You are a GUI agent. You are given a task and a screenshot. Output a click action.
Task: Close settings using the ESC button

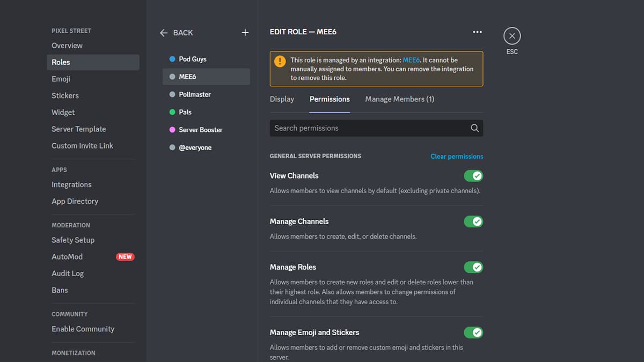511,36
